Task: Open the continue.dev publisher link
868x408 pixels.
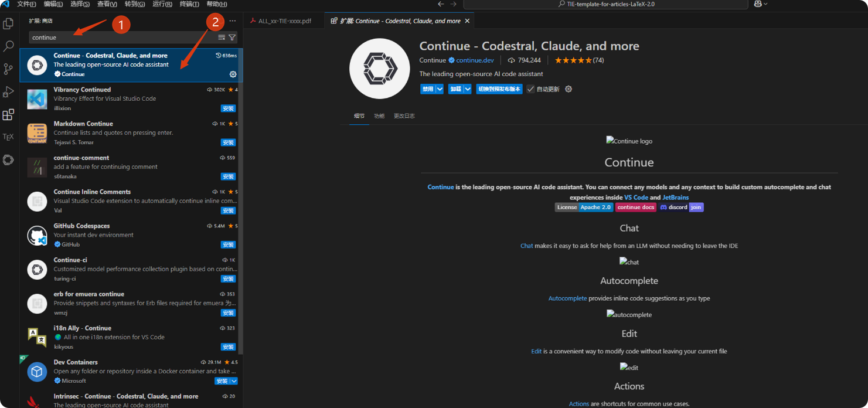Action: pyautogui.click(x=475, y=60)
